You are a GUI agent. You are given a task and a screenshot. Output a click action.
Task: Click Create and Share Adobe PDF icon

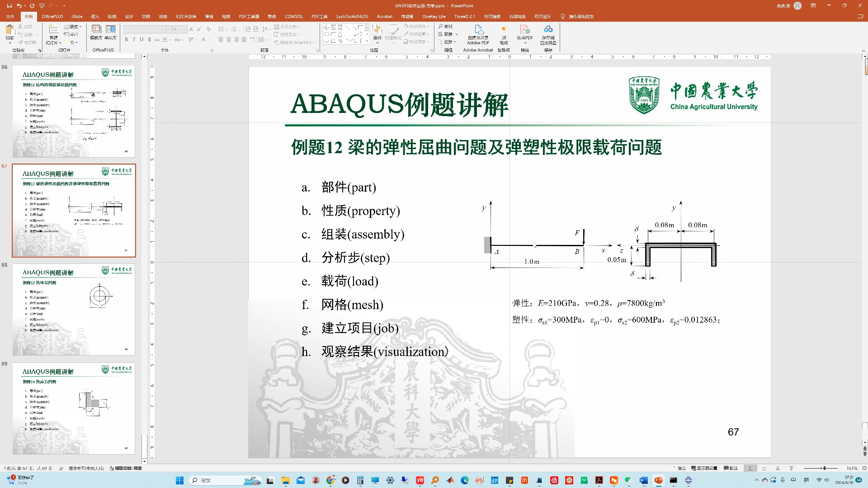coord(478,29)
